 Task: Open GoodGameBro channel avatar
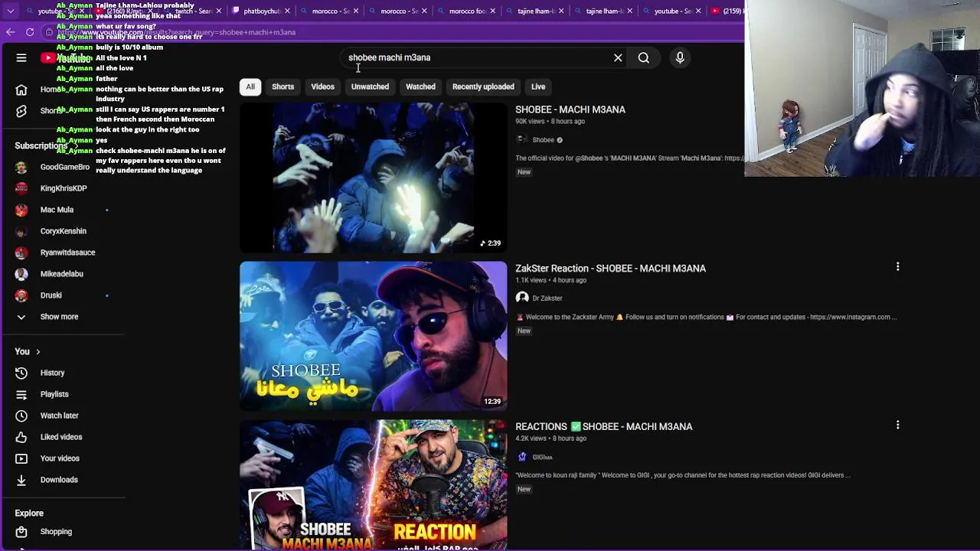21,167
